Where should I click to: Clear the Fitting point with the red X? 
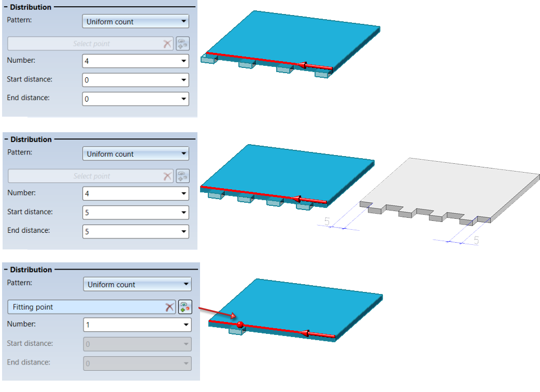click(x=169, y=307)
